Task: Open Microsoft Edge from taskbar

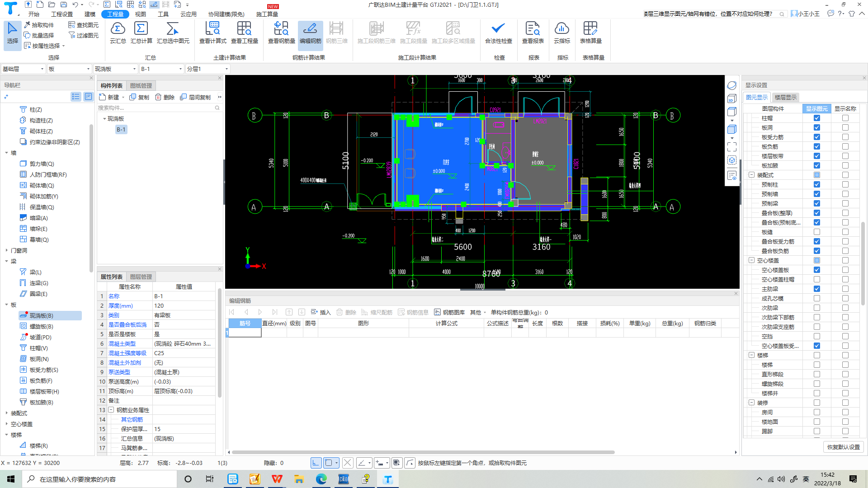Action: (321, 479)
